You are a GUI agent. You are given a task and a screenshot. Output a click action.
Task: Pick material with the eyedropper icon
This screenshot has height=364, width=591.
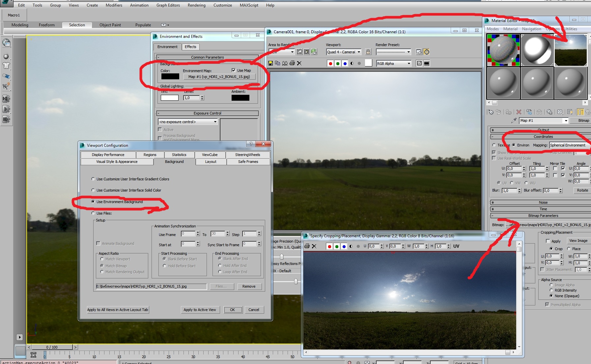pyautogui.click(x=514, y=120)
